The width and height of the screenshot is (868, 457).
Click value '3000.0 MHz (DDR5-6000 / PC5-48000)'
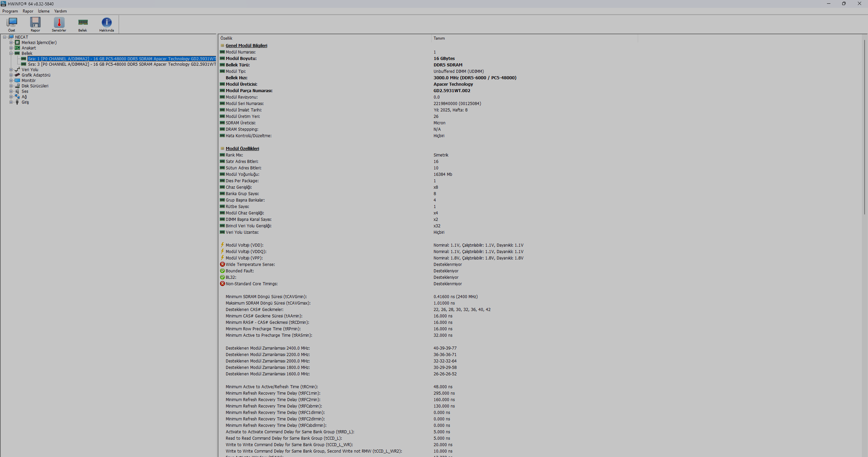pos(475,78)
